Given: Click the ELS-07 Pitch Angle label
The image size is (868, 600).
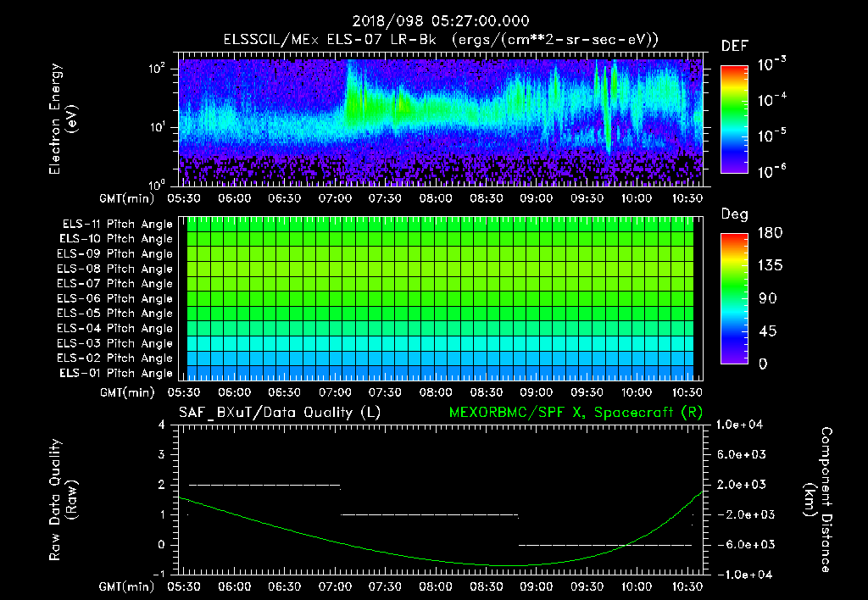Looking at the screenshot, I should pyautogui.click(x=114, y=283).
